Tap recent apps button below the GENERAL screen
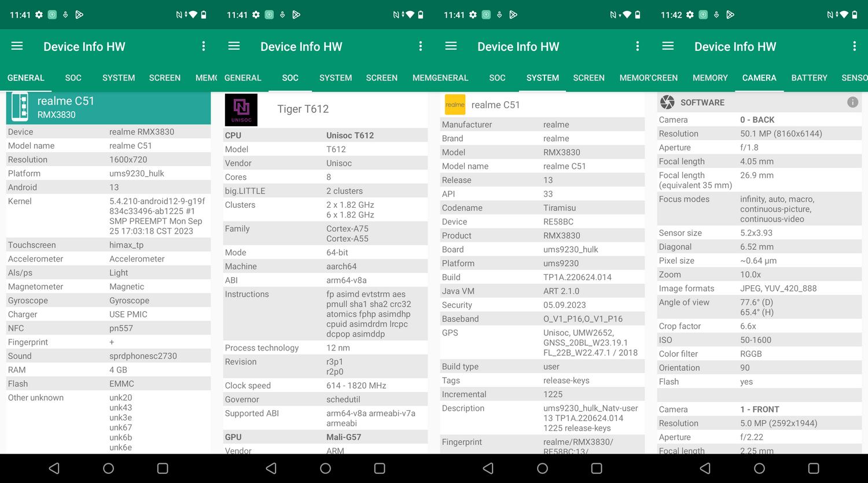868x483 pixels. tap(163, 468)
